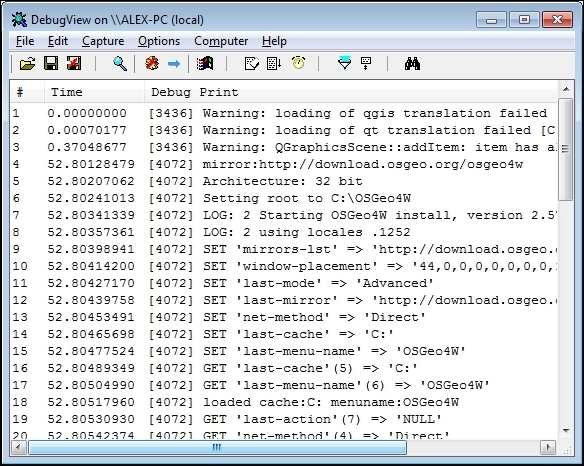Select row 'loading of qt translation failed'
The image size is (584, 466).
(284, 130)
